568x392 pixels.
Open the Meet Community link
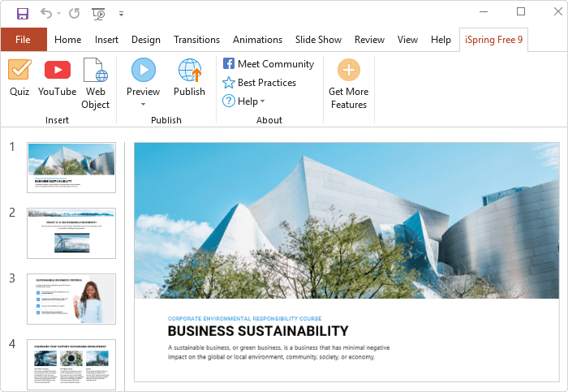pos(276,64)
